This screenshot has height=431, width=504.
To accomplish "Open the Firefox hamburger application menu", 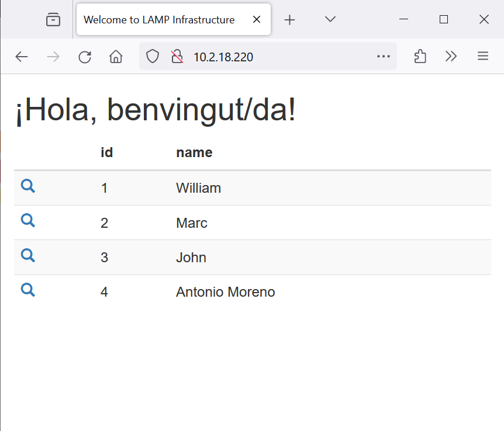I will [483, 57].
